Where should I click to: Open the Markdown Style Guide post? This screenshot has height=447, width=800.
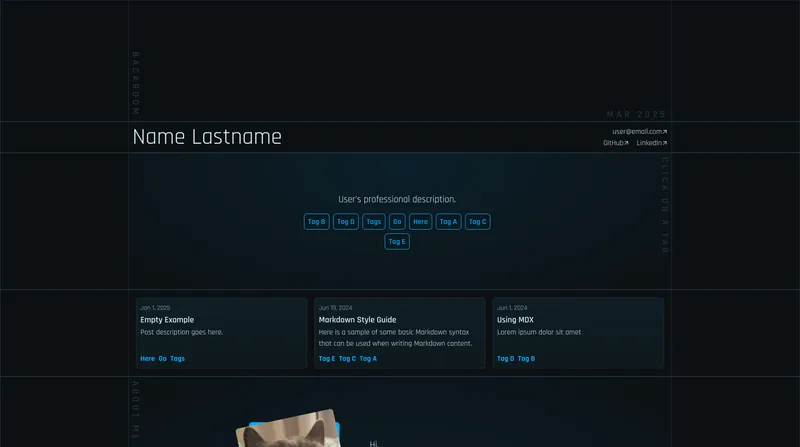(357, 320)
